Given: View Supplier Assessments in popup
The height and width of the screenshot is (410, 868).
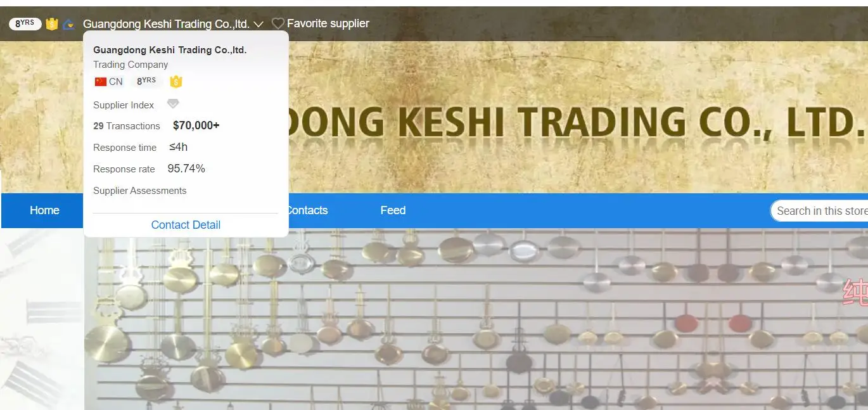Looking at the screenshot, I should tap(140, 191).
